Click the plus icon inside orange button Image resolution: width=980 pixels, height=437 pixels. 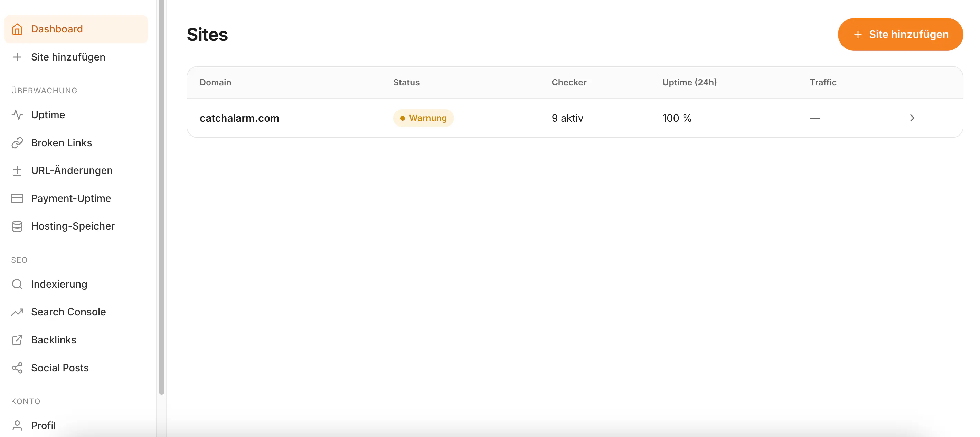point(858,35)
